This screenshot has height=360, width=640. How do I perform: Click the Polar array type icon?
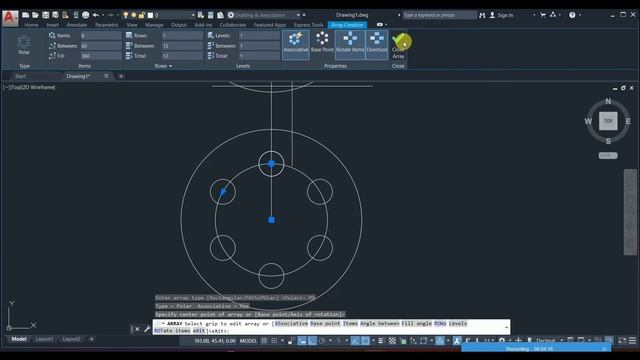tap(24, 45)
